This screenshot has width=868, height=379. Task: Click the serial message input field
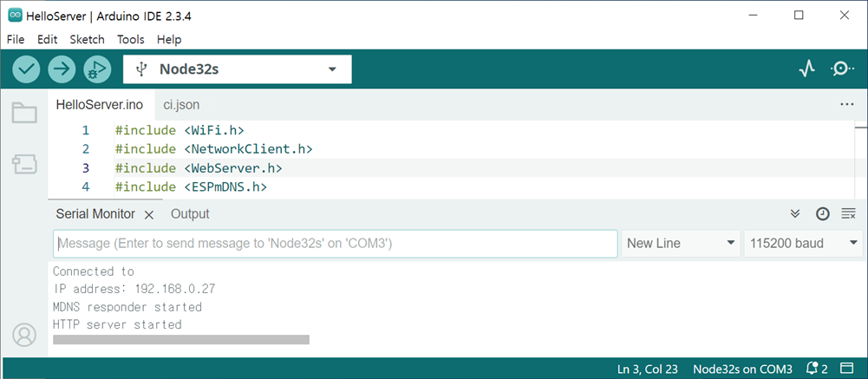point(336,244)
